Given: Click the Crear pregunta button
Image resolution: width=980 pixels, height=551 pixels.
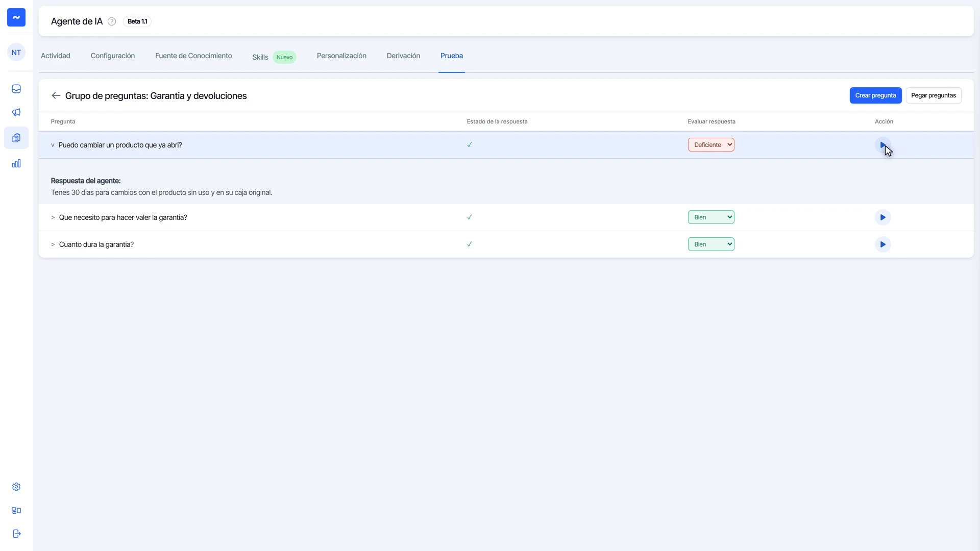Looking at the screenshot, I should point(875,95).
